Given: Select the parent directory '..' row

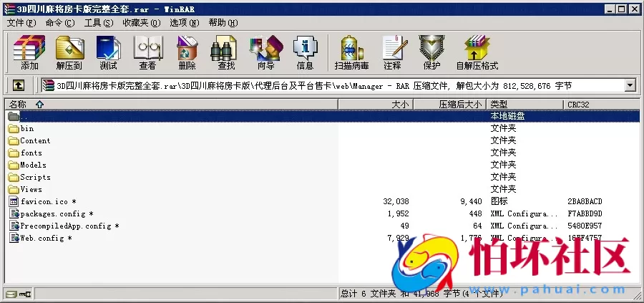Looking at the screenshot, I should (322, 116).
